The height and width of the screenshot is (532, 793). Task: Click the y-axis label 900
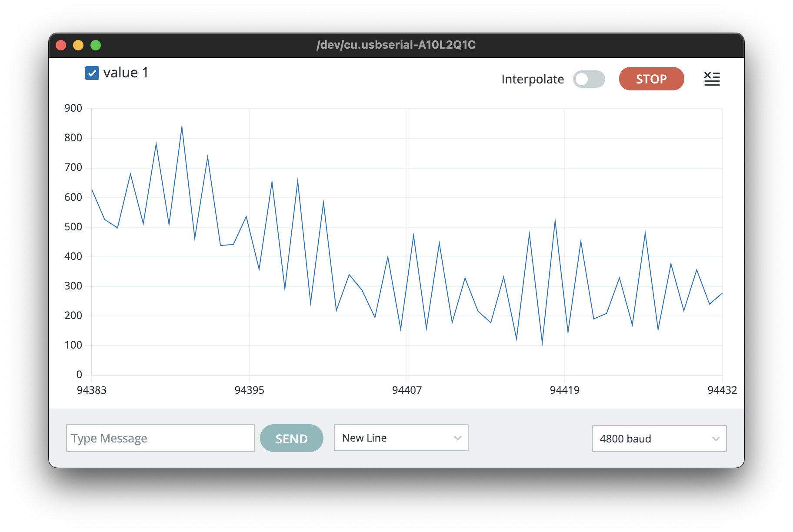click(73, 108)
